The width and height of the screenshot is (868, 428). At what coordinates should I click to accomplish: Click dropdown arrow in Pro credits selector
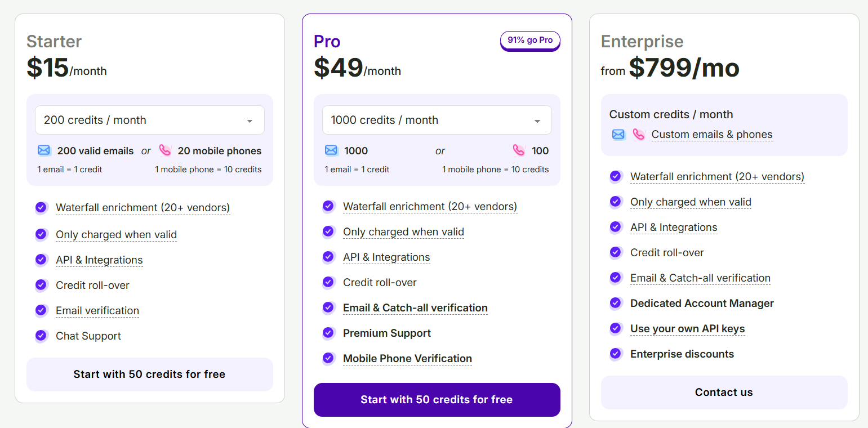click(x=537, y=121)
